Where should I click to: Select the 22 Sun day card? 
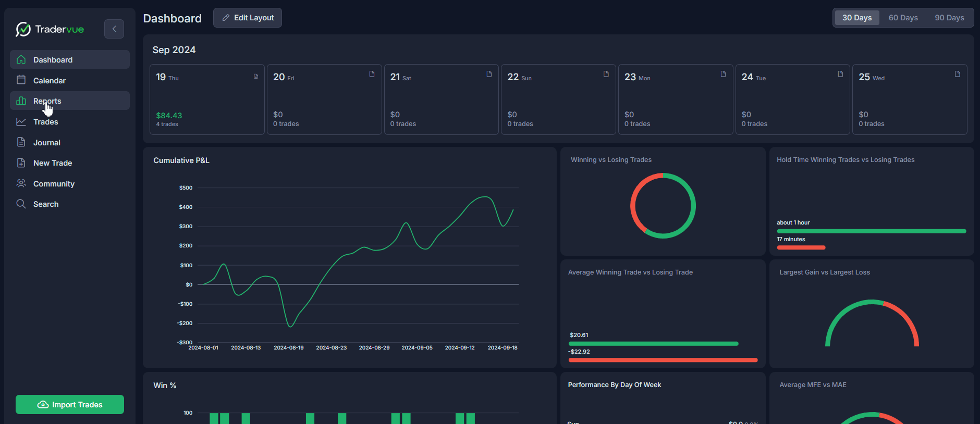pyautogui.click(x=558, y=99)
